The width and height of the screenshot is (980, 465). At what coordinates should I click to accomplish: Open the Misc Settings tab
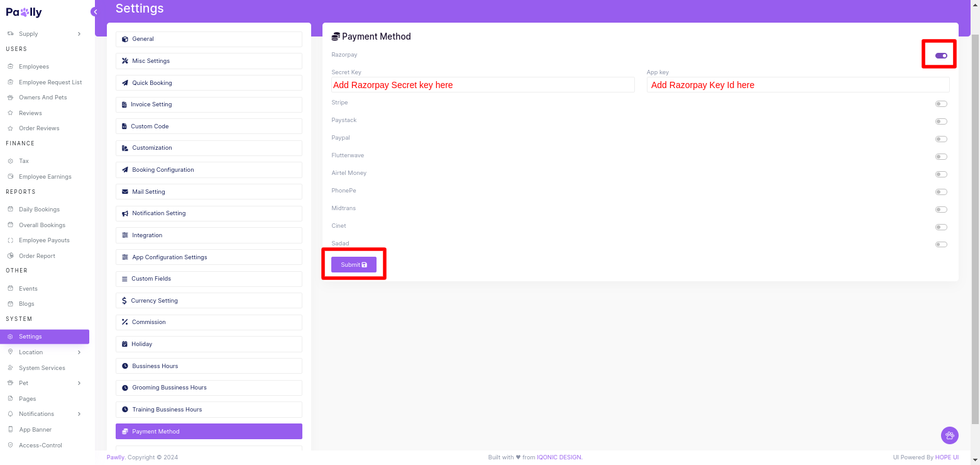pos(209,61)
